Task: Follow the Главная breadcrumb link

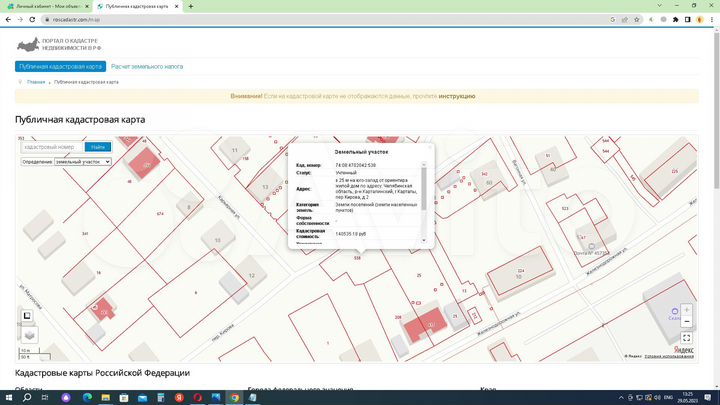Action: pos(36,82)
